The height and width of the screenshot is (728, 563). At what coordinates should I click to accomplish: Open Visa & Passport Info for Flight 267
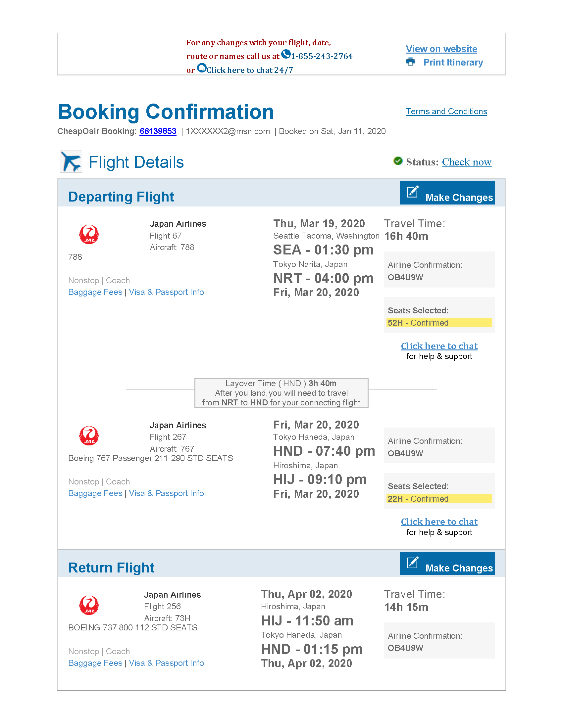166,493
